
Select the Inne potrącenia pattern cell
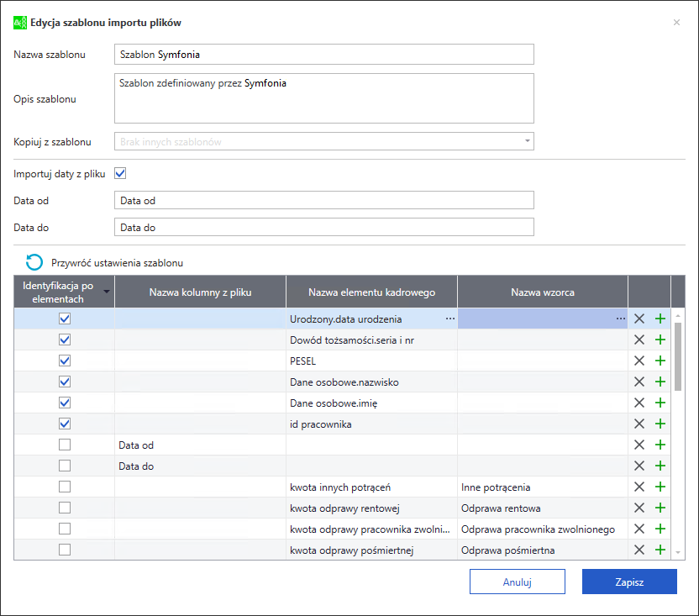click(543, 487)
